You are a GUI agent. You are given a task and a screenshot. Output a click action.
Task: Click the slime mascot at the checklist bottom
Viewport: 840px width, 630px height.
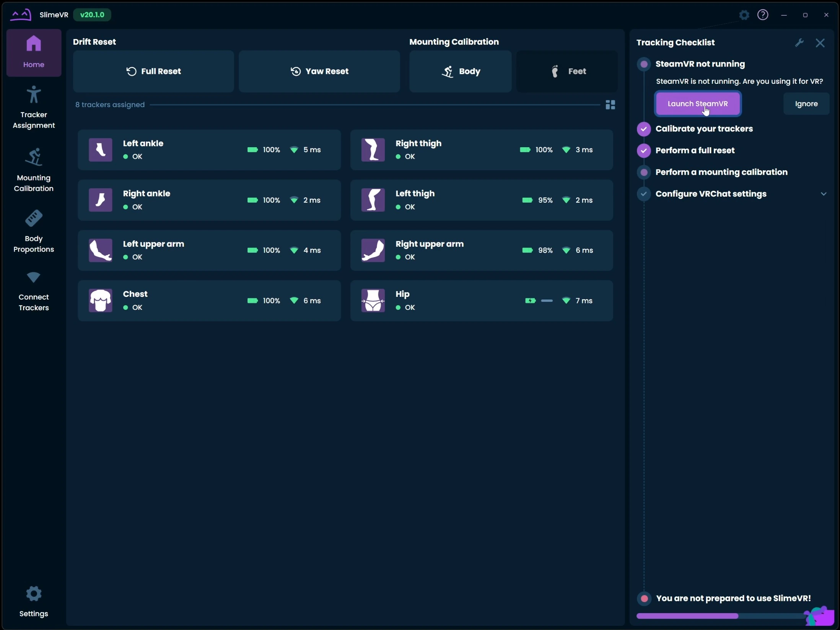819,615
